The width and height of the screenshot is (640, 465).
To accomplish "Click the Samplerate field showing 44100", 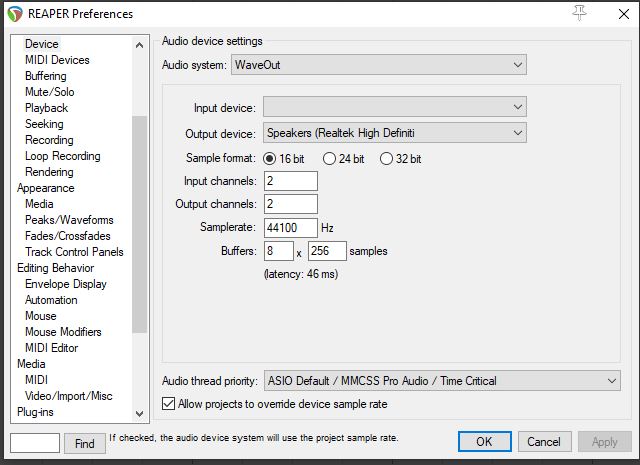I will pyautogui.click(x=291, y=227).
